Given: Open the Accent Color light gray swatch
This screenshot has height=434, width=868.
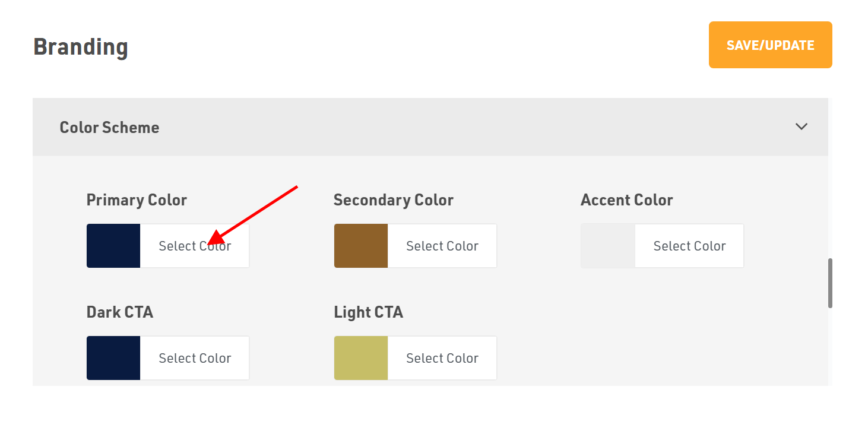Looking at the screenshot, I should 608,246.
